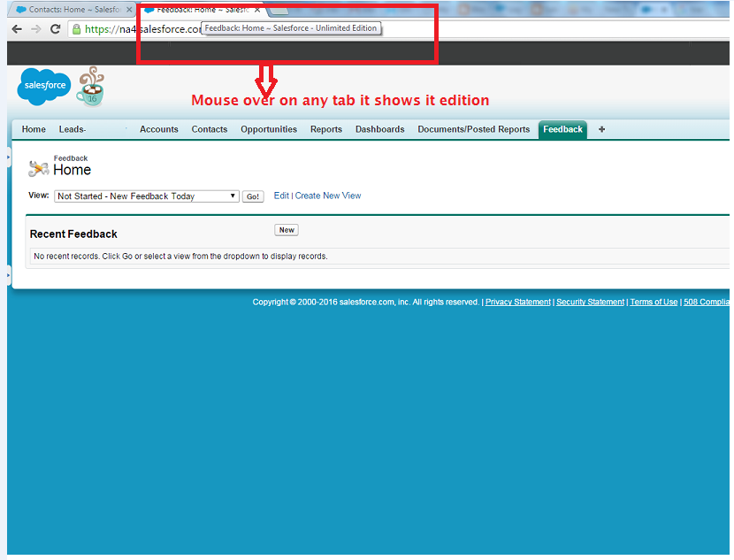This screenshot has height=560, width=734.
Task: Close the Contacts: Home browser tab
Action: pos(129,10)
